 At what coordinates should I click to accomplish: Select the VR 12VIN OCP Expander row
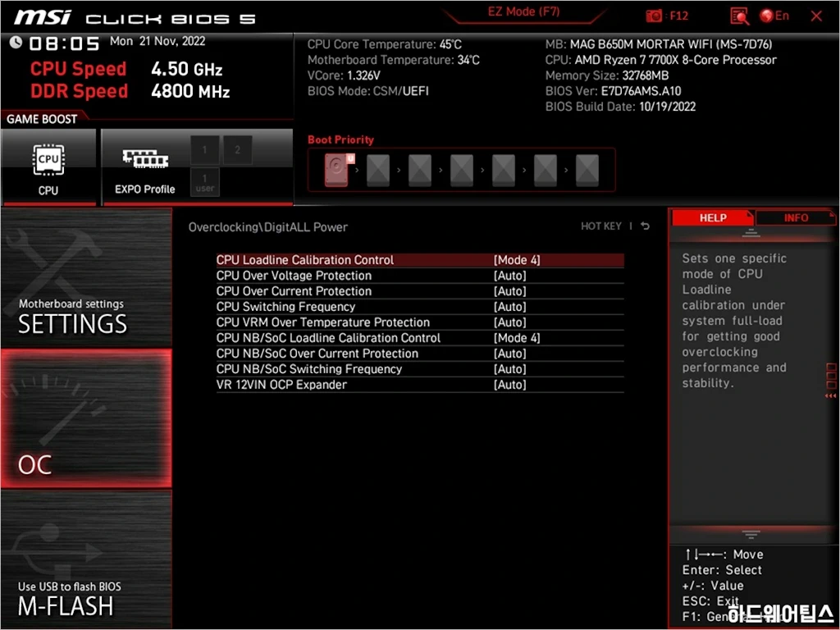coord(420,384)
